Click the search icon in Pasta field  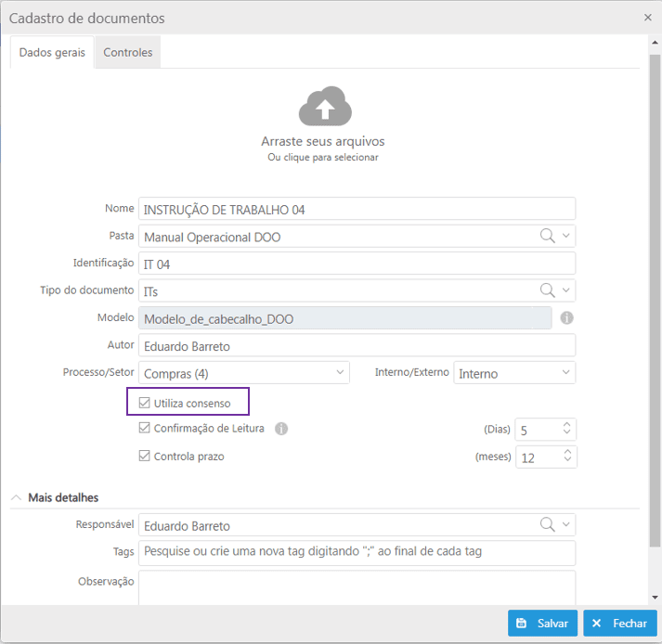[x=548, y=236]
